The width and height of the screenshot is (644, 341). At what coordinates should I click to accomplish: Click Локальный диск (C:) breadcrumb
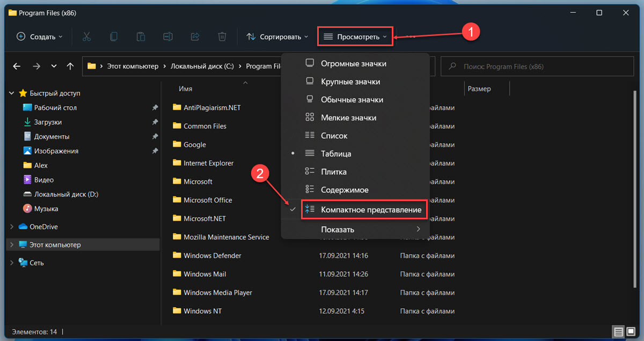pyautogui.click(x=202, y=66)
